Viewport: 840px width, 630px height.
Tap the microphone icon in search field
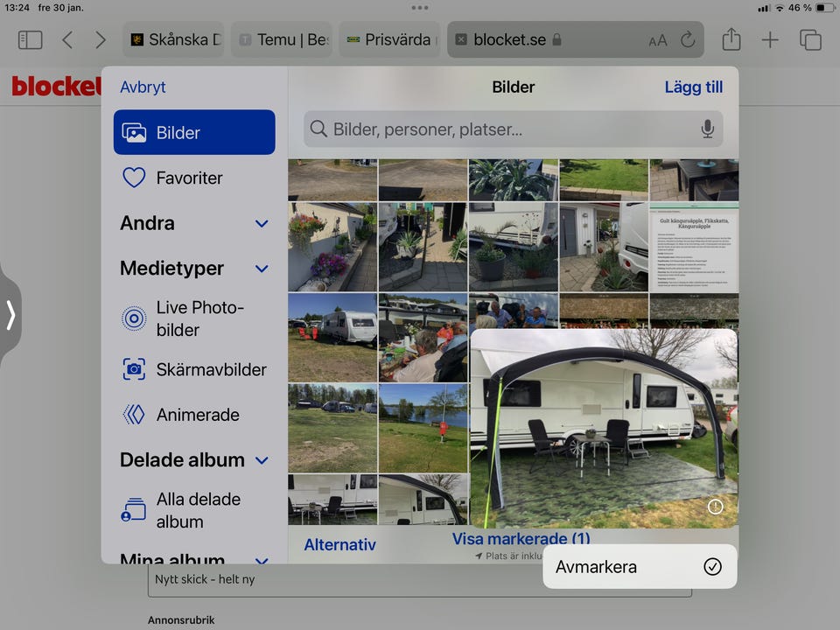tap(707, 129)
